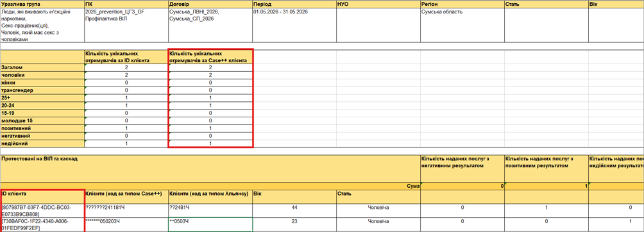Click the 'Регіон' header cell
This screenshot has width=644, height=232.
(x=462, y=4)
